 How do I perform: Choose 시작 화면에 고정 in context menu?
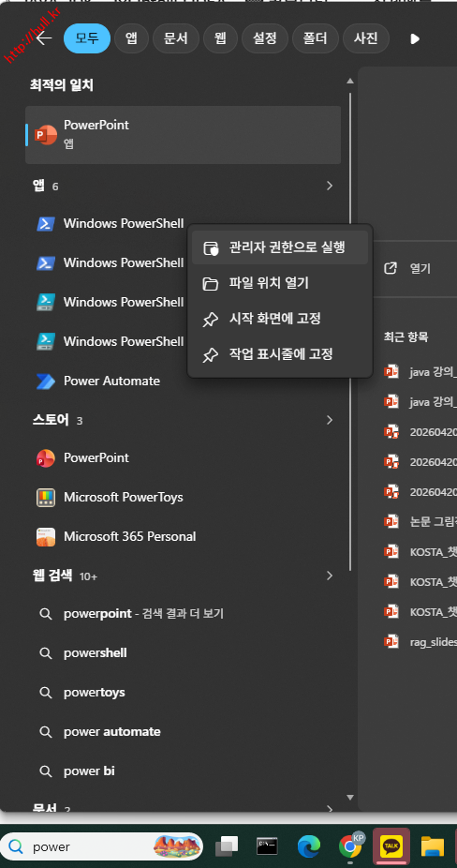[x=280, y=319]
